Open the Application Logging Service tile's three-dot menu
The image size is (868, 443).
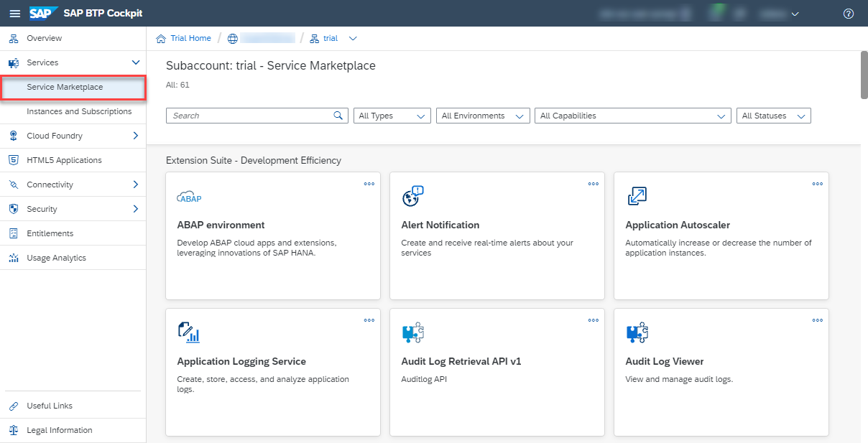pos(369,320)
